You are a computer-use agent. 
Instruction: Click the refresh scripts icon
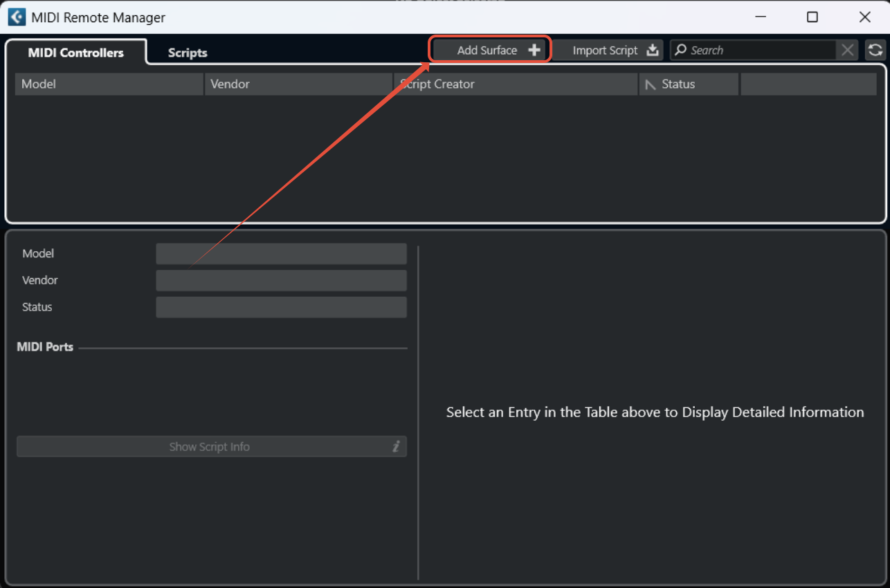tap(875, 50)
